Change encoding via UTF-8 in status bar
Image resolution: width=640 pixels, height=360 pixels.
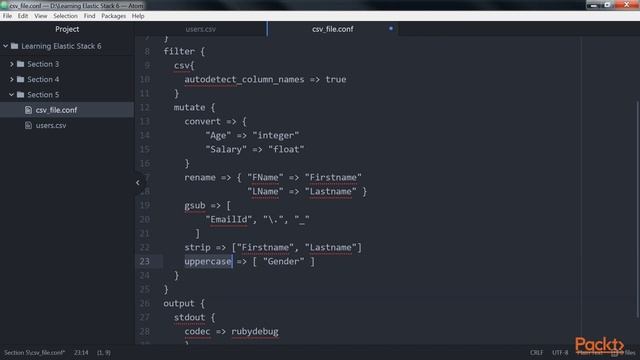560,352
